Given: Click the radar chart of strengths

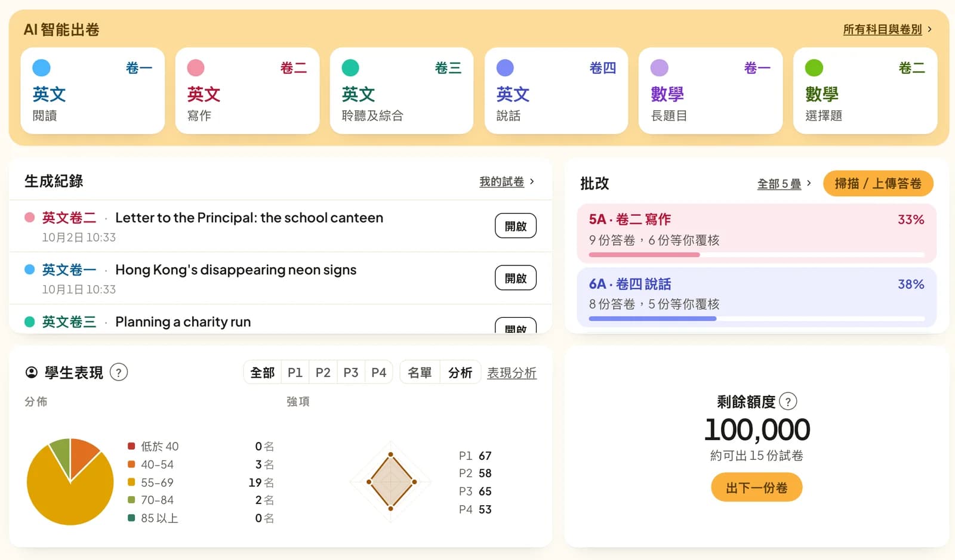Looking at the screenshot, I should tap(391, 481).
